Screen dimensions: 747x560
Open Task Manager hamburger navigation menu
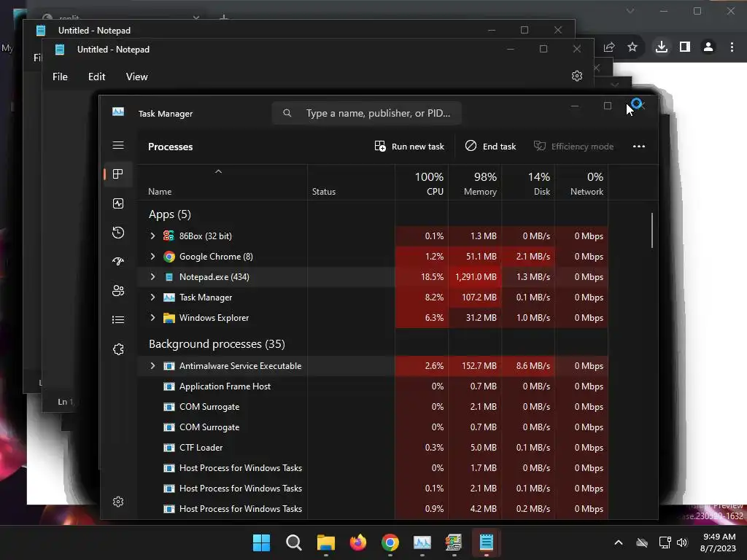(118, 145)
